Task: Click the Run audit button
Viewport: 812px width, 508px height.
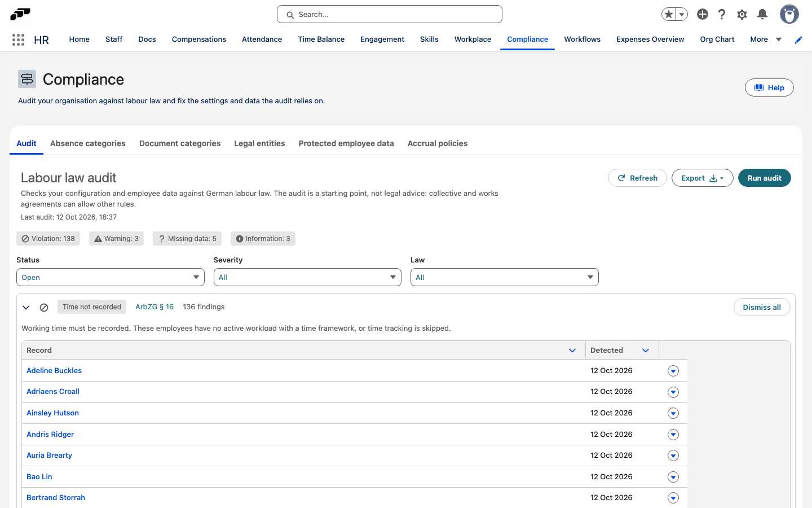Action: click(x=764, y=178)
